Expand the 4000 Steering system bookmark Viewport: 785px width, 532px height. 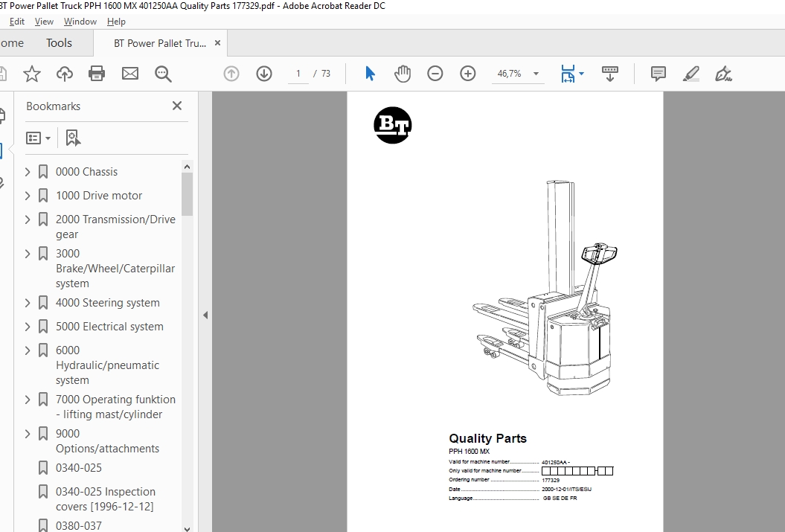coord(28,303)
